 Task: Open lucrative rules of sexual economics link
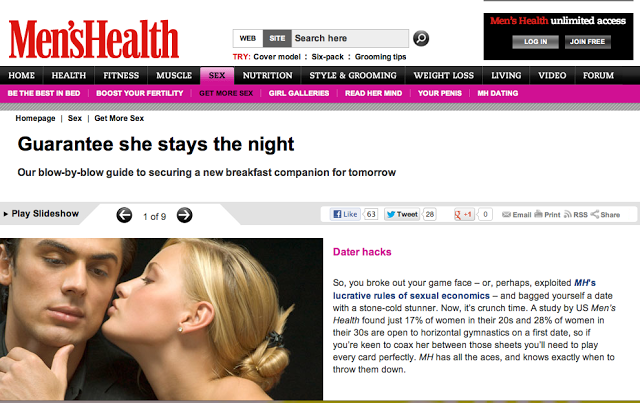(411, 296)
